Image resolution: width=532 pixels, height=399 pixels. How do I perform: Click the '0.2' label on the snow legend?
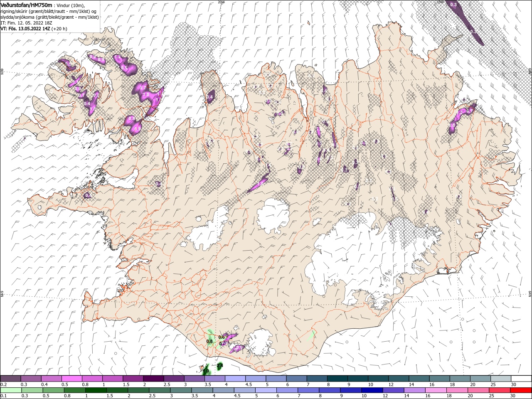[x=3, y=384]
